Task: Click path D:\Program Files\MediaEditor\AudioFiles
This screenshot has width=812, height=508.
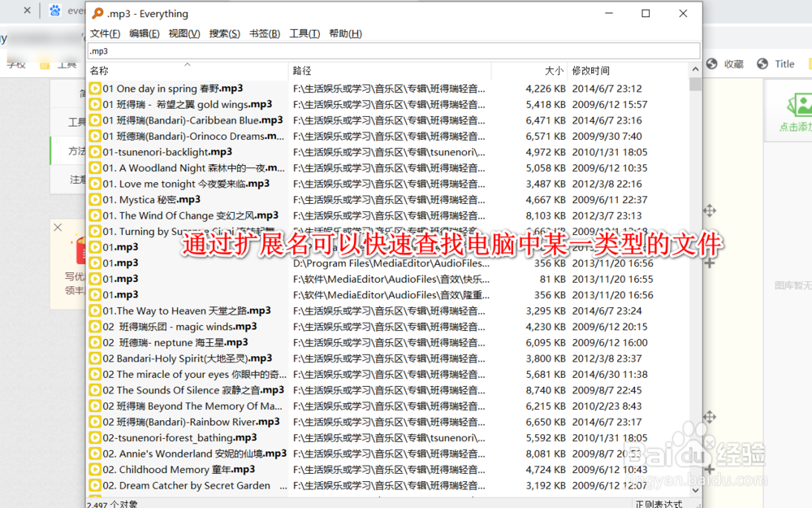Action: (x=391, y=263)
